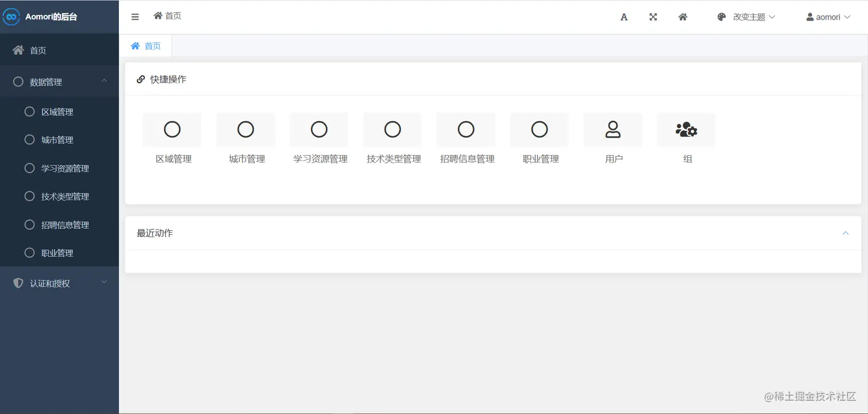Viewport: 868px width, 414px height.
Task: Click the font size adjuster icon
Action: point(624,17)
